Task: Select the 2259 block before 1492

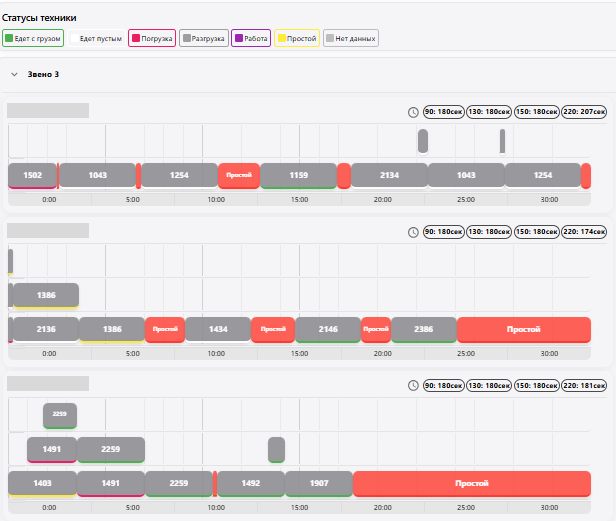Action: (179, 483)
